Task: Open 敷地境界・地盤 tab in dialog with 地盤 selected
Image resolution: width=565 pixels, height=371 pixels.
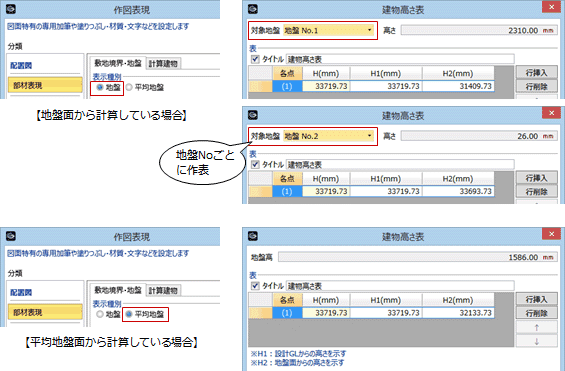Action: point(117,63)
